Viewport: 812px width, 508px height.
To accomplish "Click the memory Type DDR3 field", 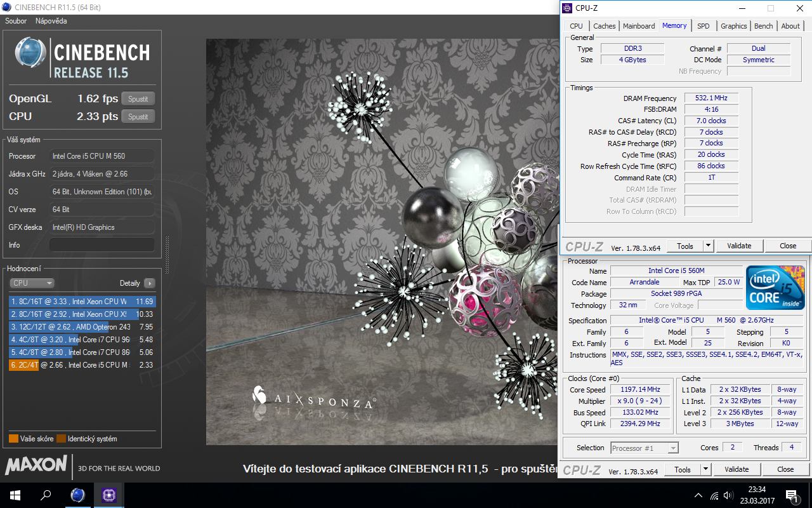I will tap(632, 48).
